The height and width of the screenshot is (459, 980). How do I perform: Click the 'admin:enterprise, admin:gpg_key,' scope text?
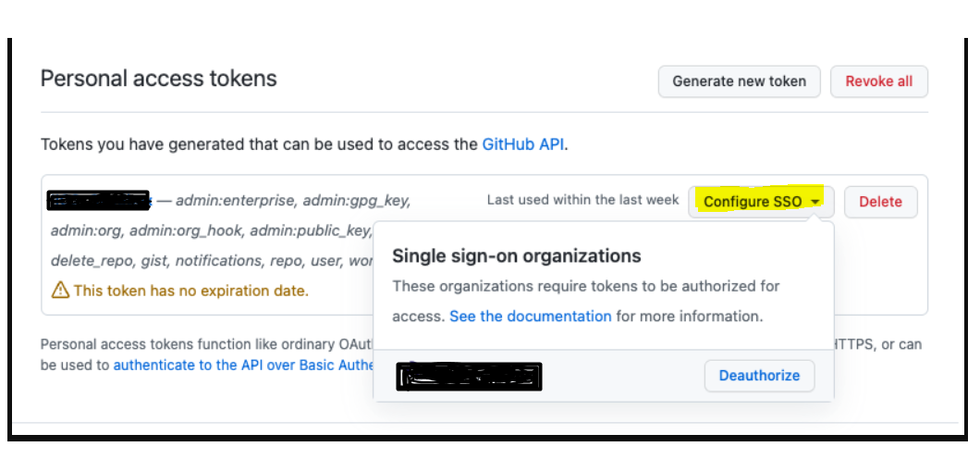[293, 201]
